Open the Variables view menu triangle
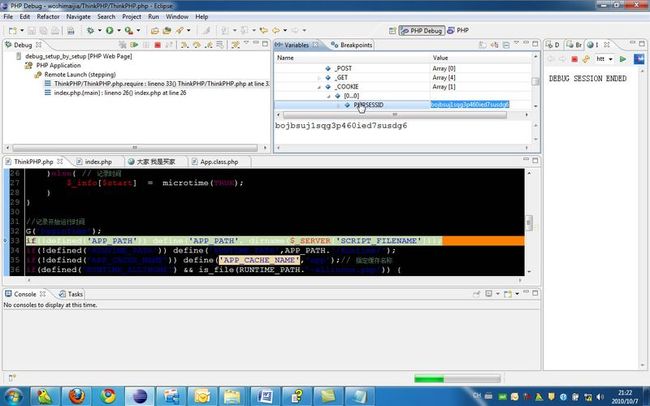 [x=516, y=43]
